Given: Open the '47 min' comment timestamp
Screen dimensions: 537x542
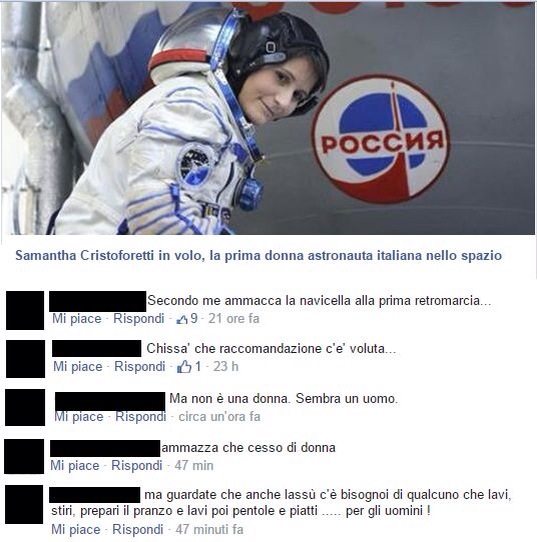Looking at the screenshot, I should [194, 466].
